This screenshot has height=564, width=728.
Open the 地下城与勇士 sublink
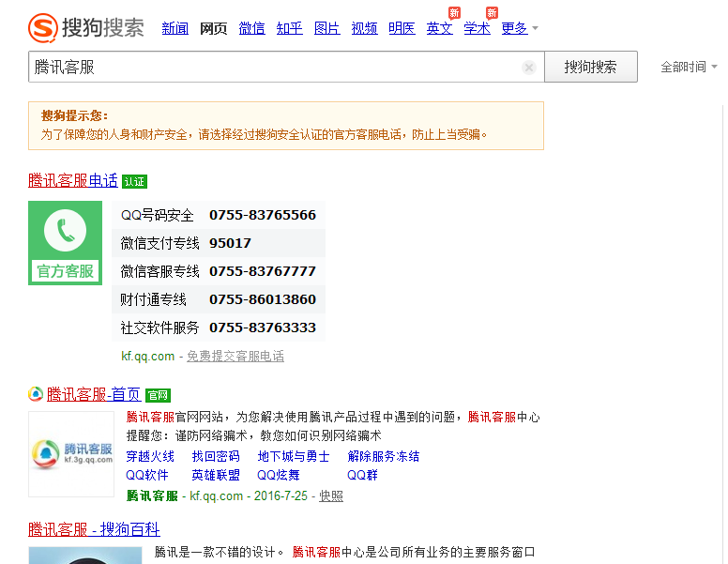(x=294, y=456)
